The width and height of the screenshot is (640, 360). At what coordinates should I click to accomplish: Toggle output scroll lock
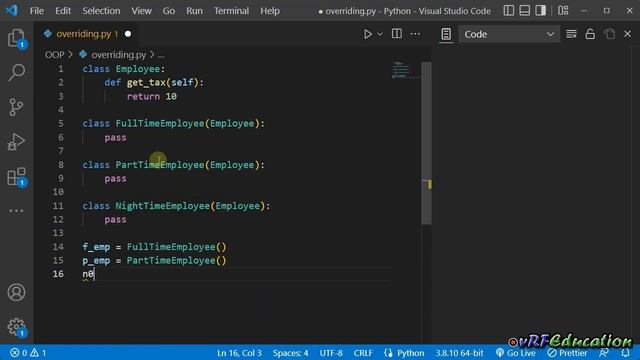click(590, 34)
